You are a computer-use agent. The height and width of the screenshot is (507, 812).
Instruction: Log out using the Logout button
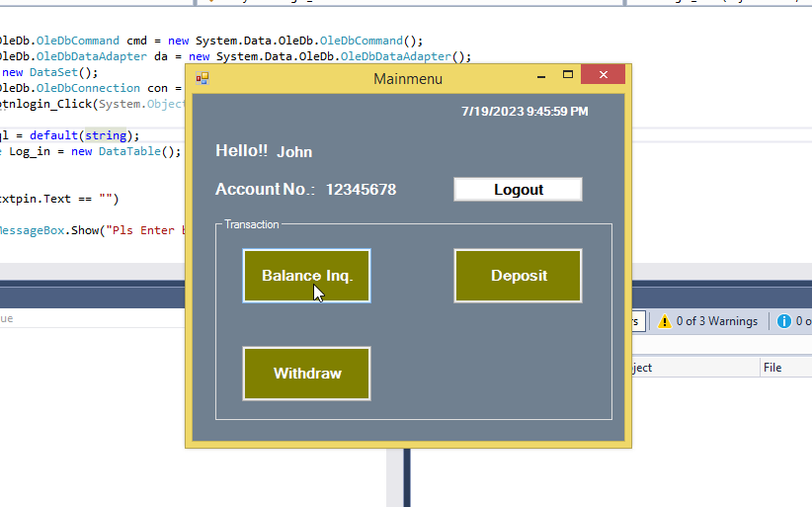click(x=518, y=190)
